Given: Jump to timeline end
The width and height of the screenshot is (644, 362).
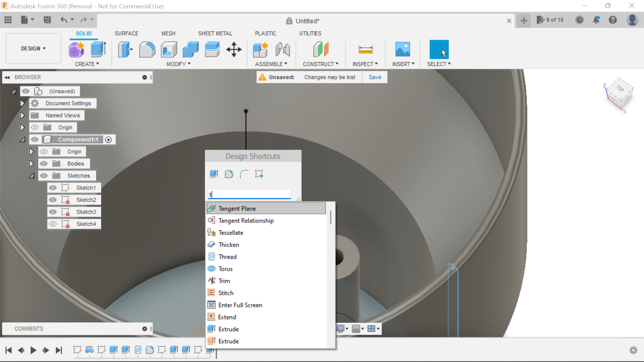Looking at the screenshot, I should click(59, 350).
